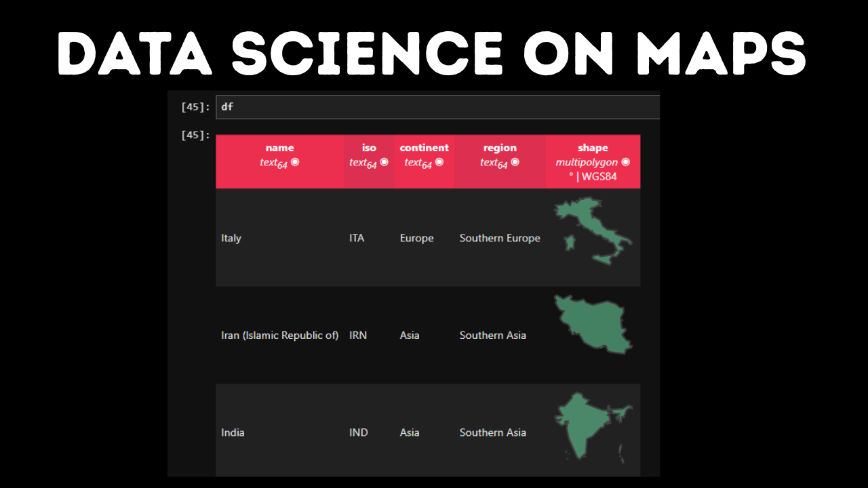Screen dimensions: 868x488
Task: Select the Italy name cell
Action: 279,238
